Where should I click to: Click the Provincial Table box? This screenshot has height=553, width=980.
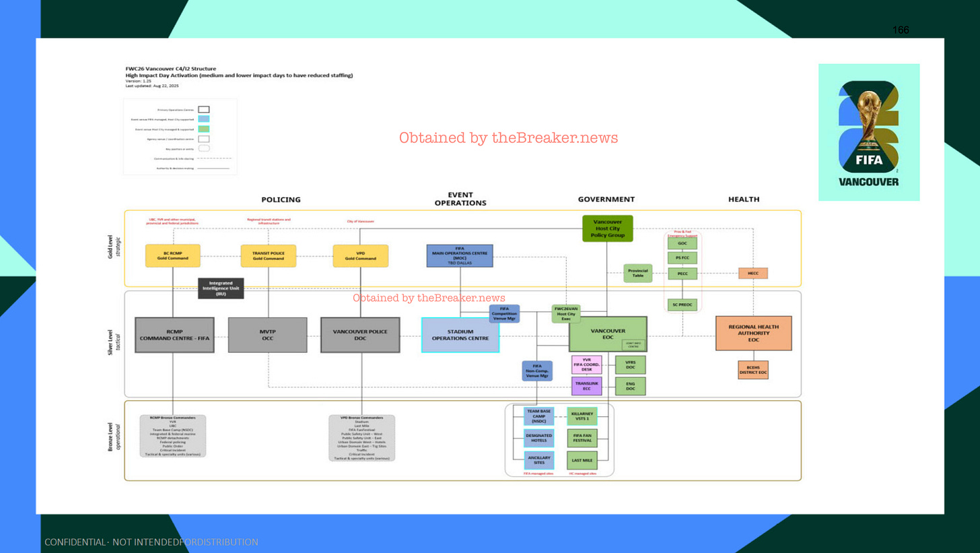(x=637, y=273)
